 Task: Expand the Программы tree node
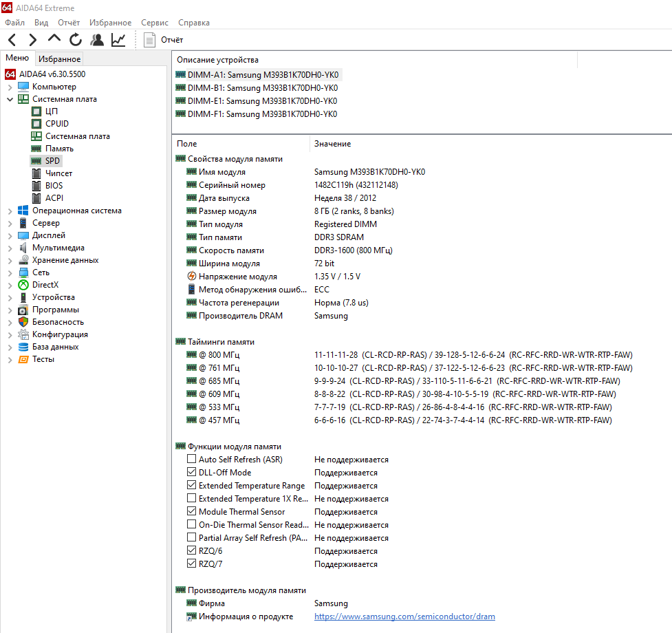coord(10,310)
